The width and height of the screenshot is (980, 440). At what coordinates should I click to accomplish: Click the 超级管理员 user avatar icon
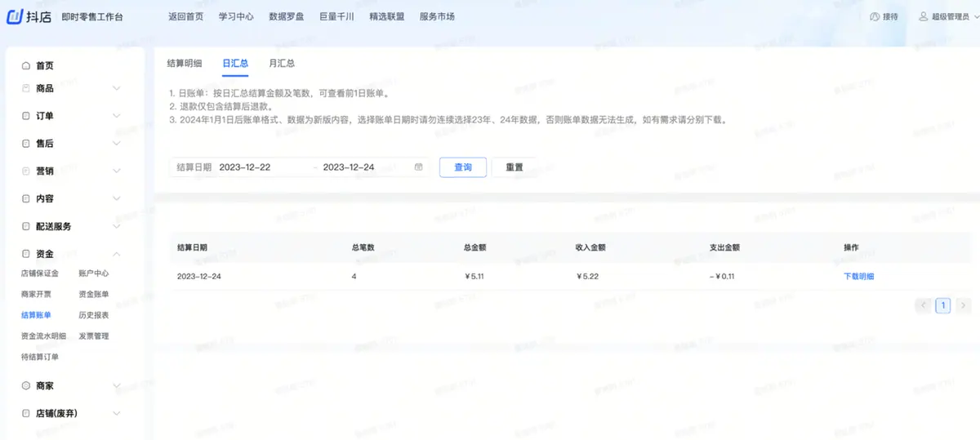point(924,16)
